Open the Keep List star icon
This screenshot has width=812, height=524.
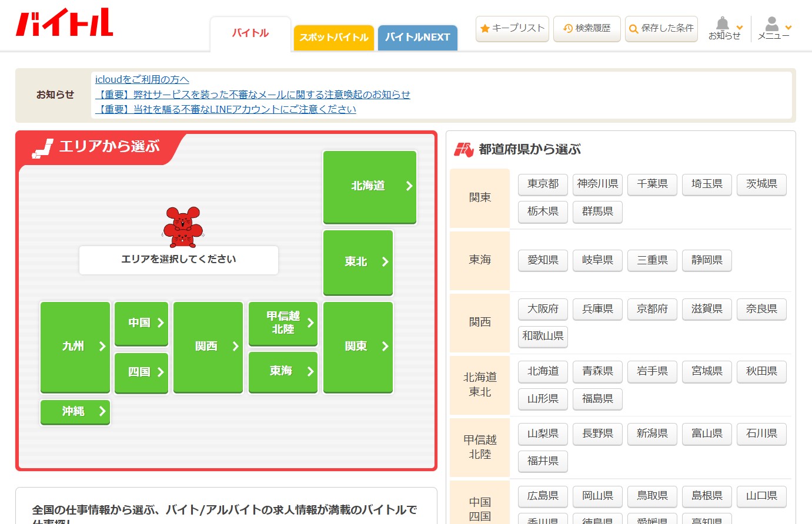coord(485,28)
